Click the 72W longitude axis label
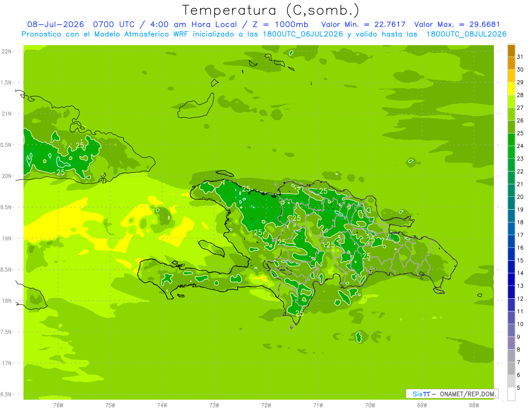This screenshot has height=411, width=532. (x=266, y=405)
